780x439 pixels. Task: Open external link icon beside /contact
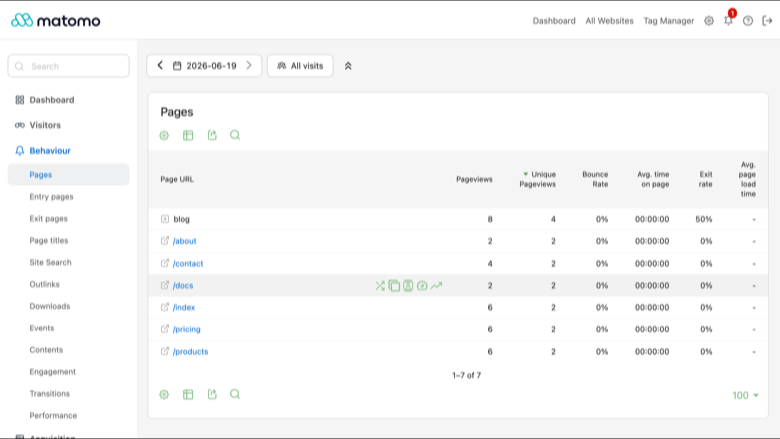[x=165, y=263]
